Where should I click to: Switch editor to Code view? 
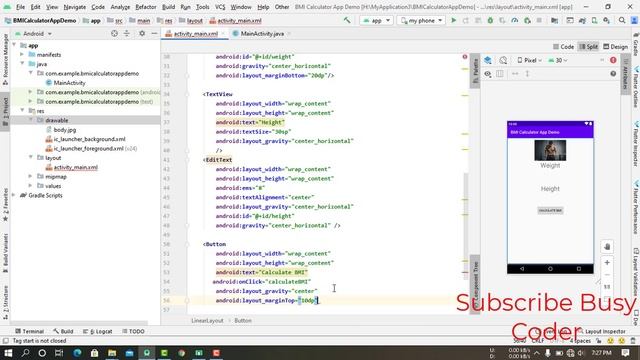[563, 47]
